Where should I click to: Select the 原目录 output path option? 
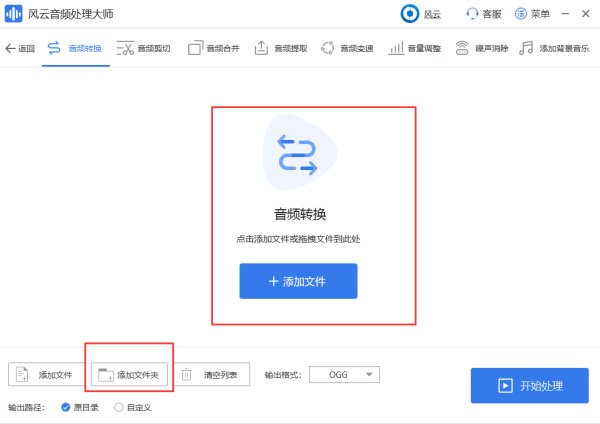(80, 408)
